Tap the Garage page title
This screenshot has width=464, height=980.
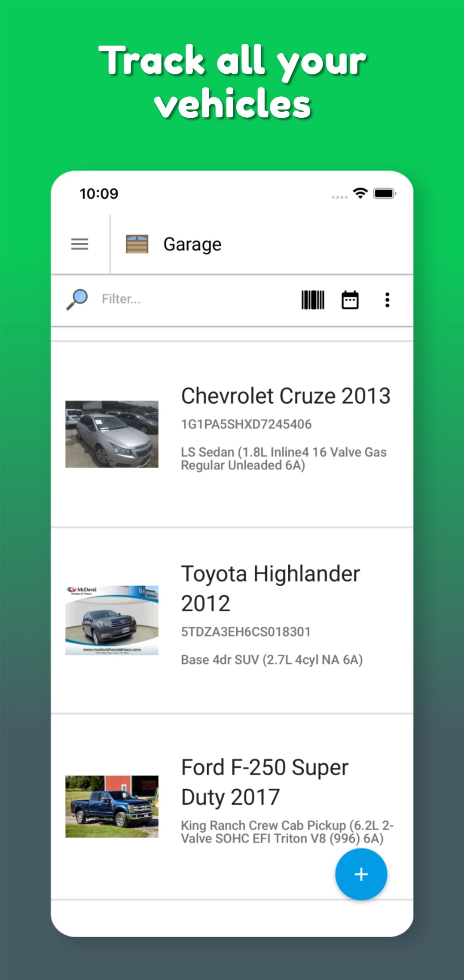pyautogui.click(x=192, y=244)
